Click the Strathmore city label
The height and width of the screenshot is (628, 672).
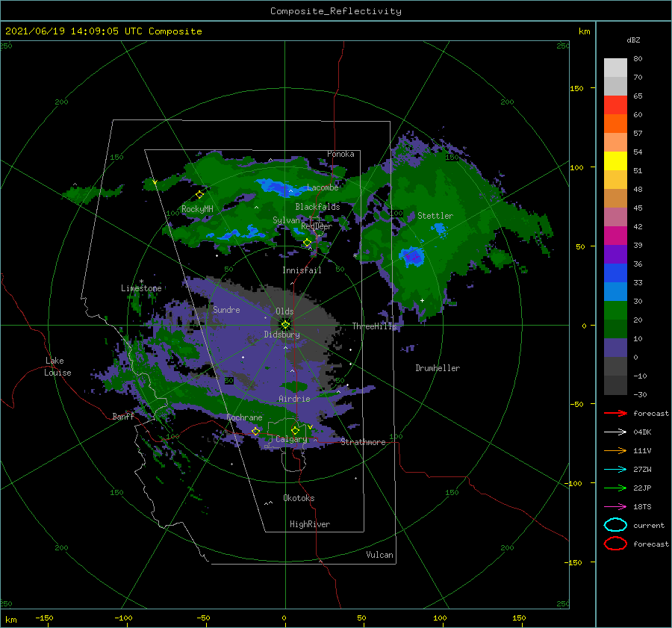click(363, 442)
